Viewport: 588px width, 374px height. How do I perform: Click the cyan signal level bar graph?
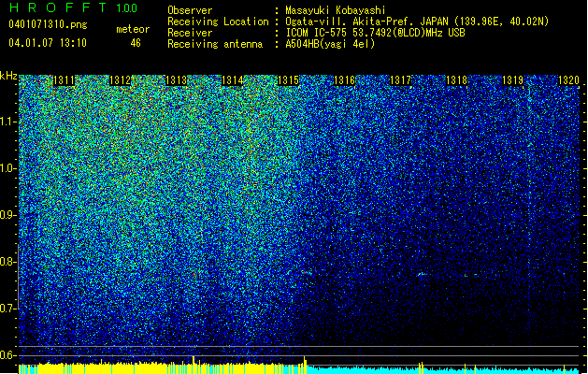coord(444,369)
